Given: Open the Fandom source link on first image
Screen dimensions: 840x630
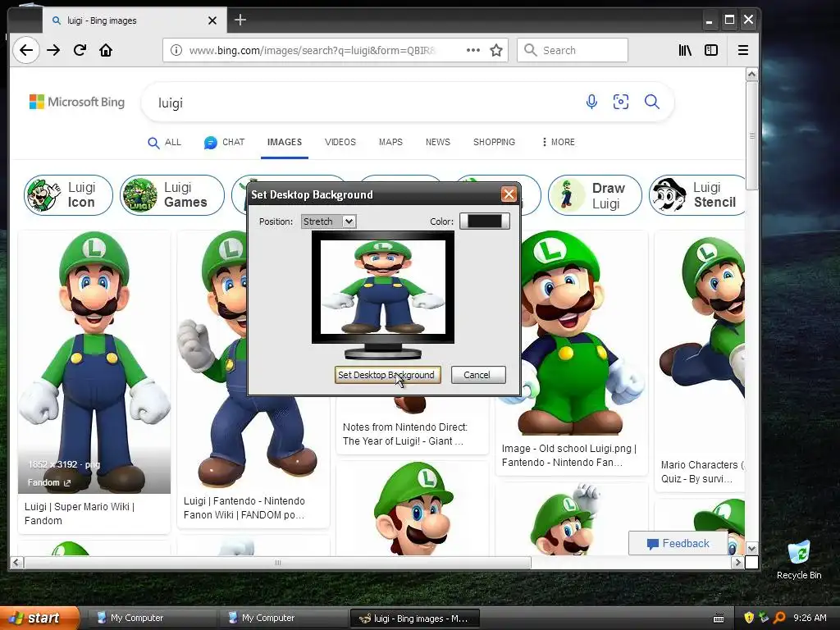Looking at the screenshot, I should pos(48,482).
